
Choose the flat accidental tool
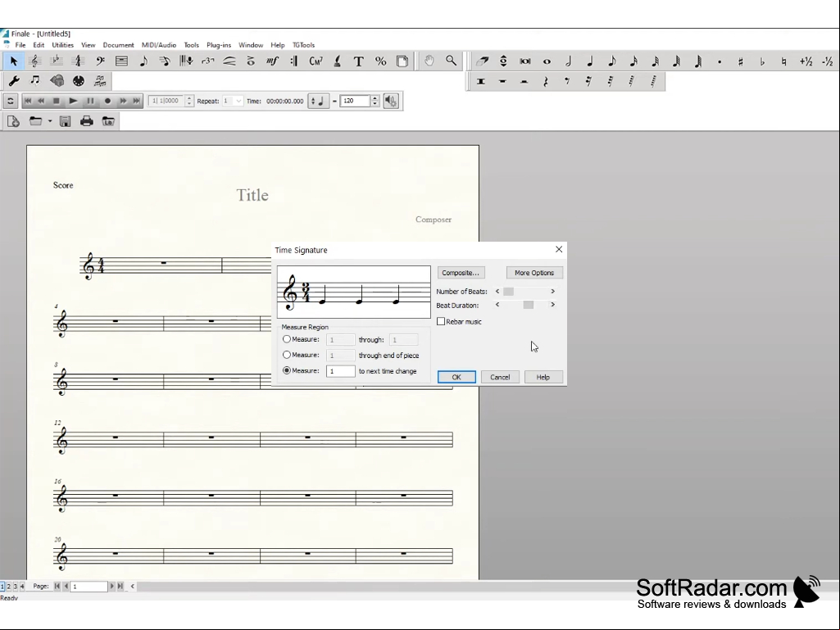click(762, 61)
